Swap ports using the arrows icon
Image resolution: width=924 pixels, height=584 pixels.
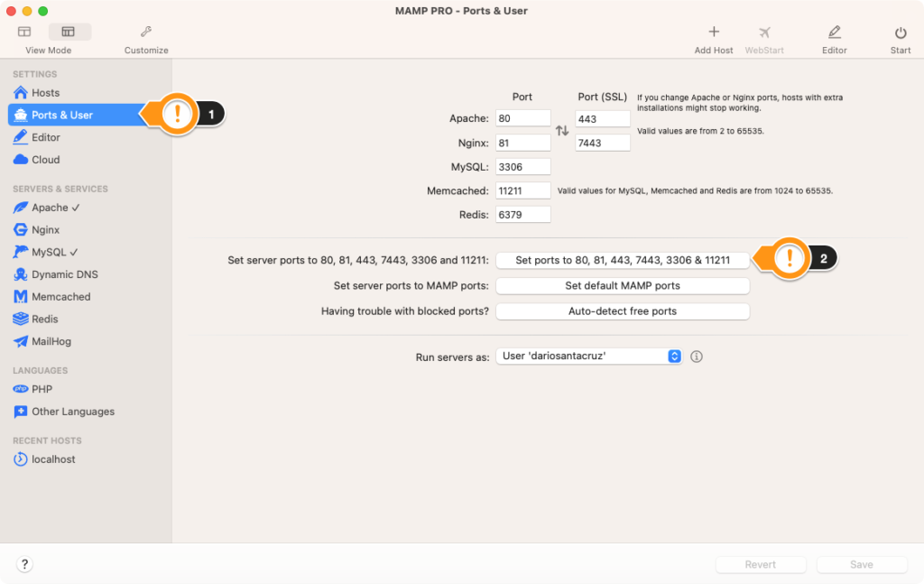pyautogui.click(x=562, y=131)
